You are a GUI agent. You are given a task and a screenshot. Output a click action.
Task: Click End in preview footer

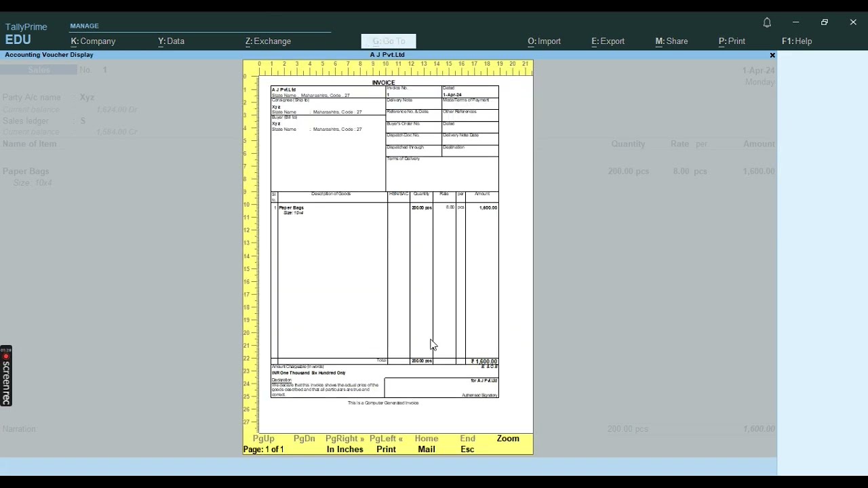coord(467,439)
